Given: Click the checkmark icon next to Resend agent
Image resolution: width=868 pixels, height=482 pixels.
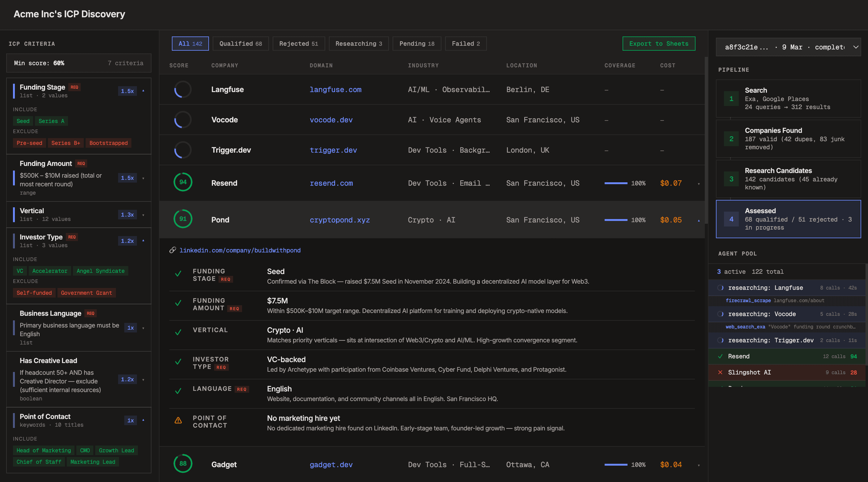Looking at the screenshot, I should (721, 356).
